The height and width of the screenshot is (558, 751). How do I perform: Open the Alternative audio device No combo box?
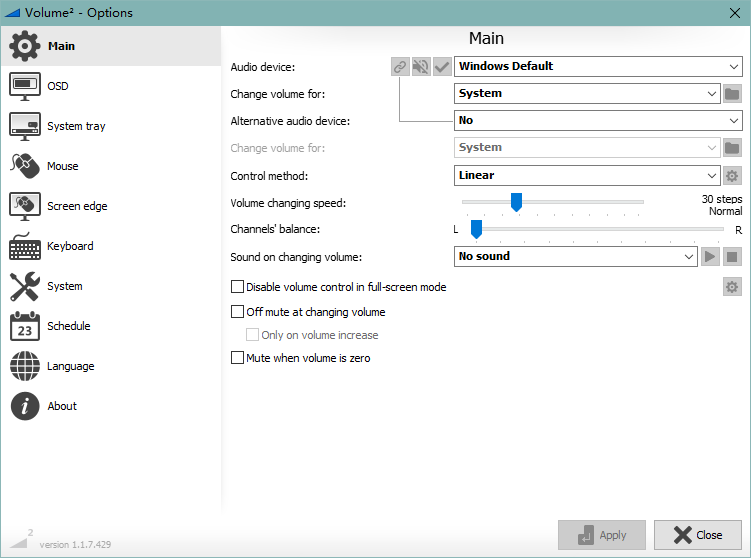tap(598, 121)
